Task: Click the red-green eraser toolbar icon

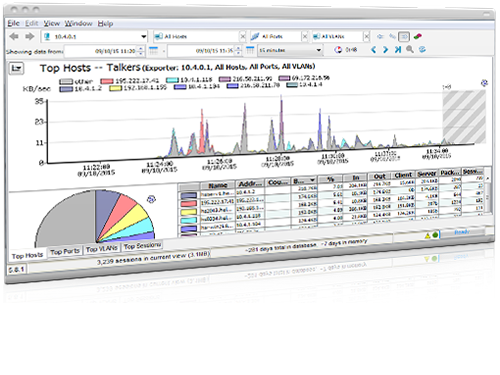Action: pos(417,36)
